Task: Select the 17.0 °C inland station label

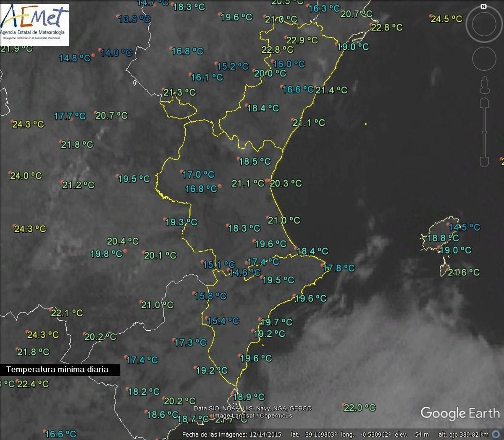Action: pos(198,174)
